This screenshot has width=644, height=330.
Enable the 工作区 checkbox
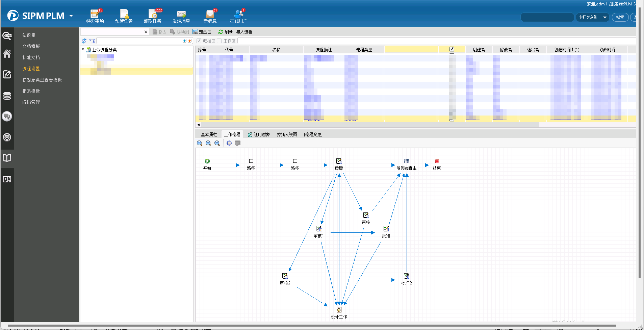coord(219,41)
